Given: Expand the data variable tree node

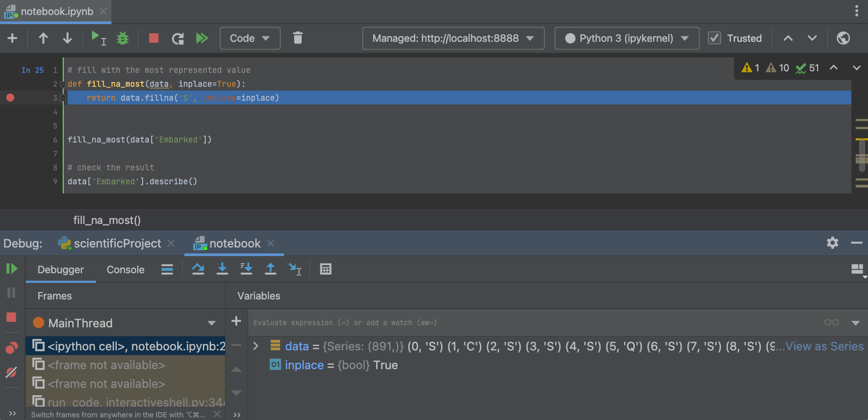Looking at the screenshot, I should coord(256,346).
